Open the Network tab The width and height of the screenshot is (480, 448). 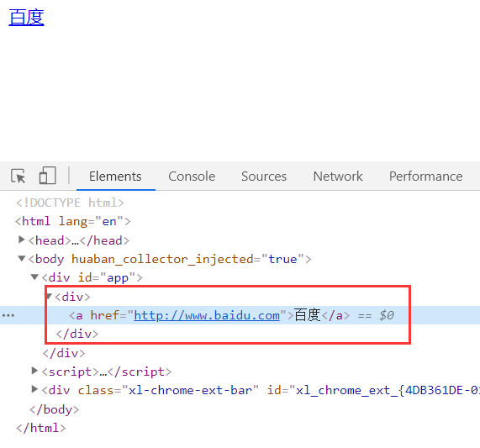(338, 177)
